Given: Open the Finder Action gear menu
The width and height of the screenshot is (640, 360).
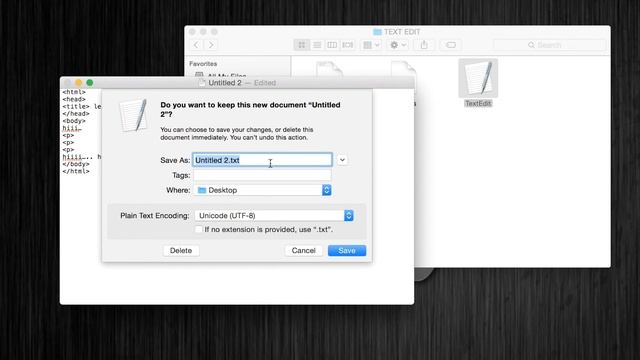Looking at the screenshot, I should coord(398,45).
